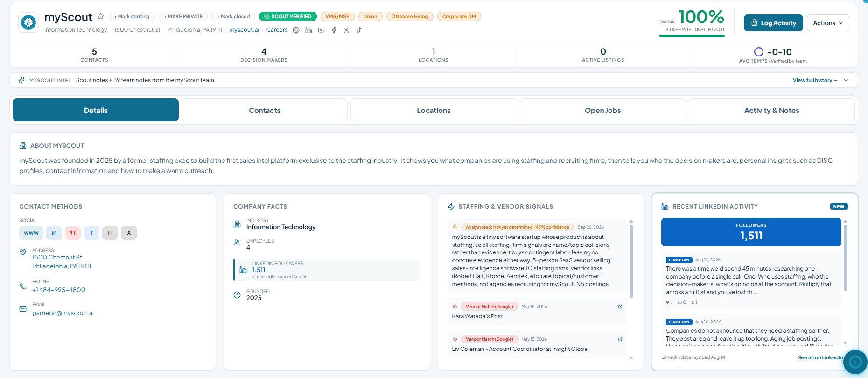Open the 1500 Chestnut St address link
868x378 pixels.
coord(62,262)
